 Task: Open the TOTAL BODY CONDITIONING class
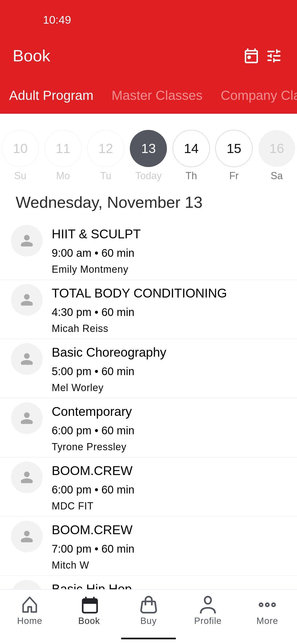(148, 310)
